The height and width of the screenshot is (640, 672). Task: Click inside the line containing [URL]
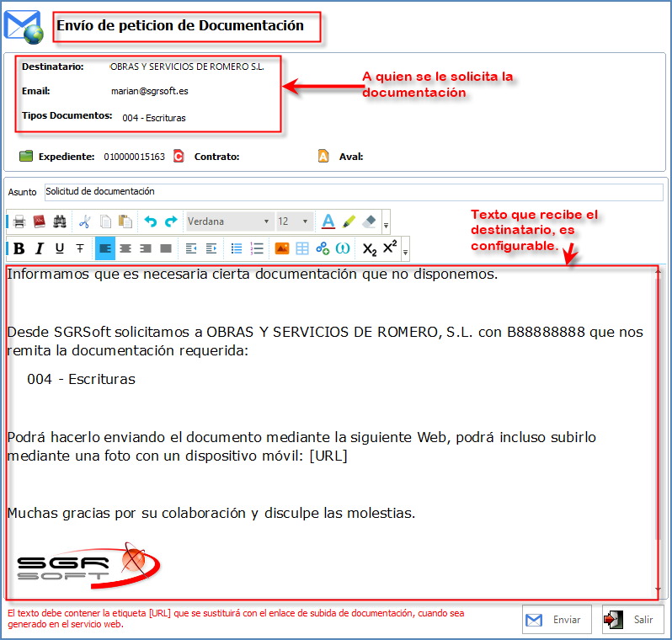click(x=177, y=456)
